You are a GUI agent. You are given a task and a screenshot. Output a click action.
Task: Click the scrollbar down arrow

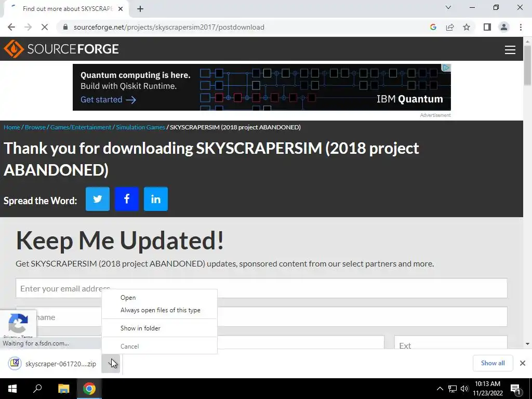pyautogui.click(x=527, y=344)
